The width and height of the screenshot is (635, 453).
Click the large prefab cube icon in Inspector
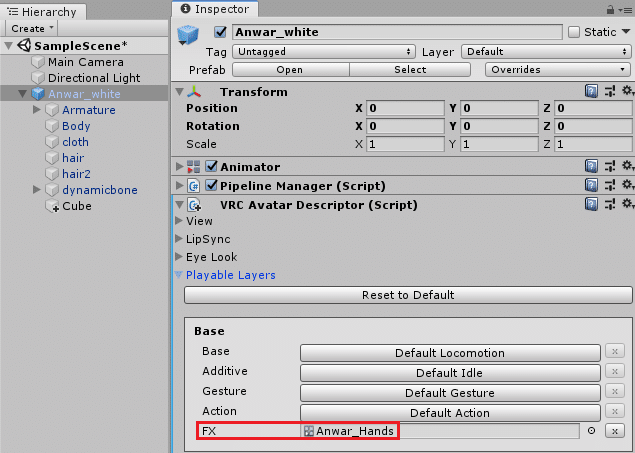pos(188,34)
